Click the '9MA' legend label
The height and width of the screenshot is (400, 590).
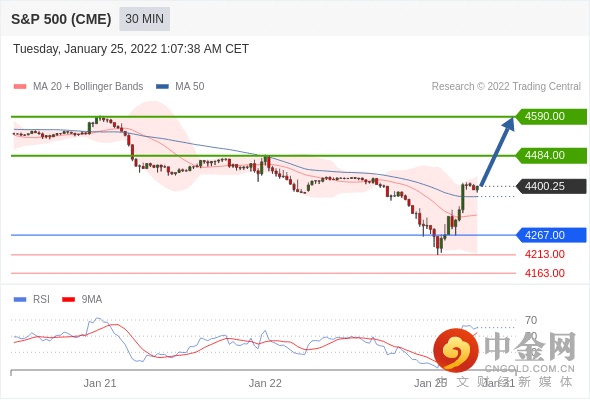point(92,300)
